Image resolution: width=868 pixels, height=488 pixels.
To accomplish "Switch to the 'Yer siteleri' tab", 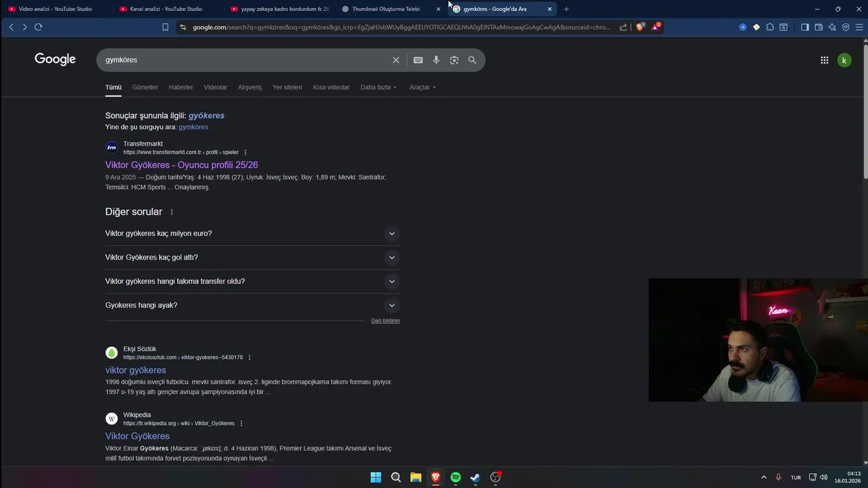I will [288, 87].
